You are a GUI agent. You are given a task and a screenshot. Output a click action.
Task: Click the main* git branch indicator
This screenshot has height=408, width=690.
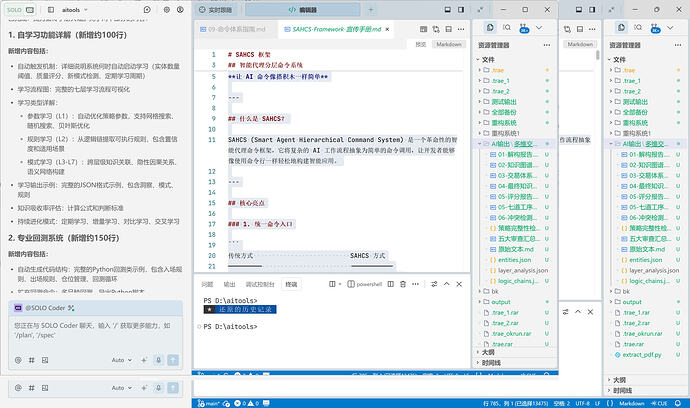212,401
